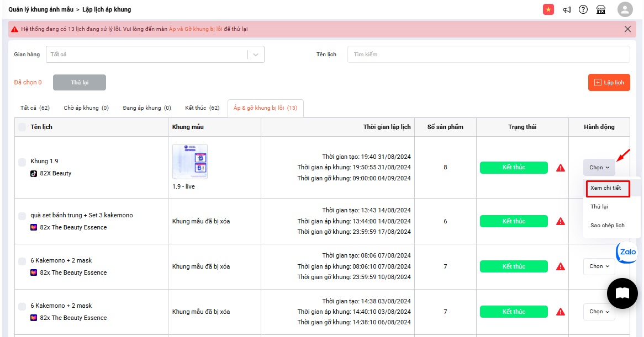Open Chọn dropdown in last visible row
644x337 pixels.
[x=599, y=312]
